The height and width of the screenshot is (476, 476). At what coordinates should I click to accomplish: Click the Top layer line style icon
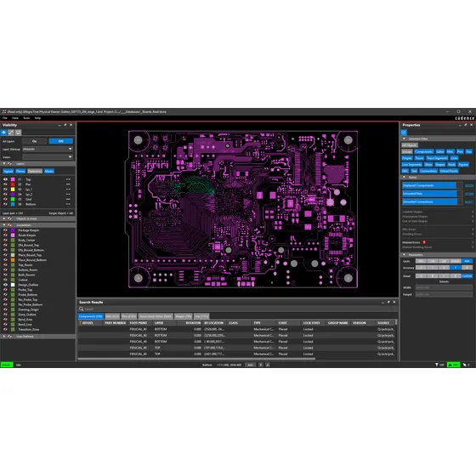coord(68,179)
